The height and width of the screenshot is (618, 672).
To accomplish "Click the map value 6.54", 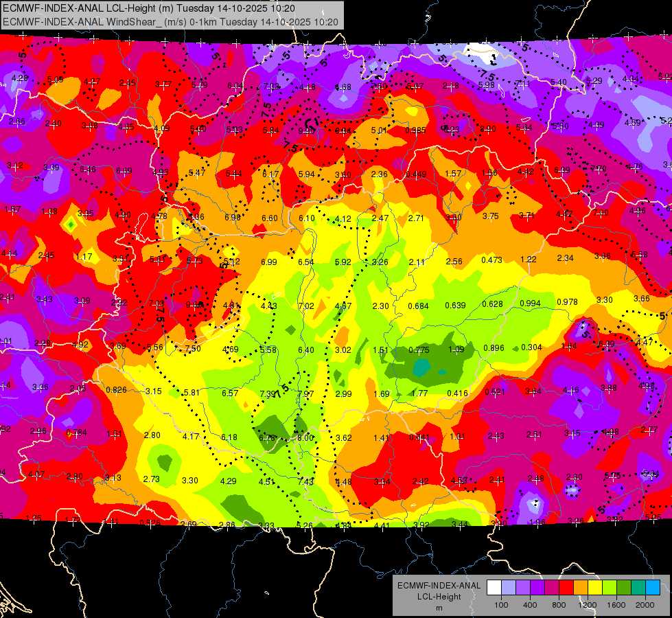I will pyautogui.click(x=306, y=262).
